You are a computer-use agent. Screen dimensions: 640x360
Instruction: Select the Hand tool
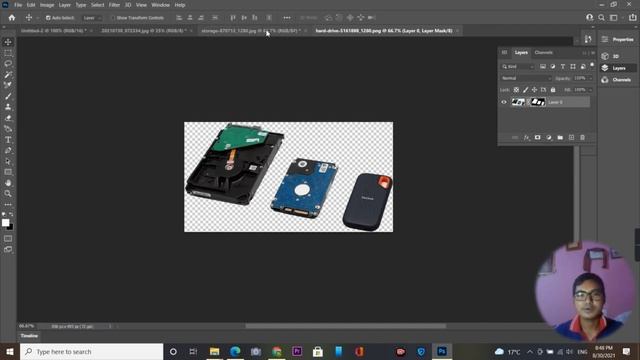click(x=8, y=183)
